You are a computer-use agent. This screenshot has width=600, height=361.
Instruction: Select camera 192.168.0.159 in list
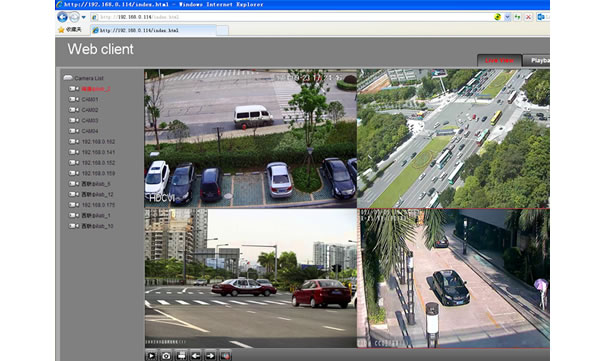click(x=98, y=173)
